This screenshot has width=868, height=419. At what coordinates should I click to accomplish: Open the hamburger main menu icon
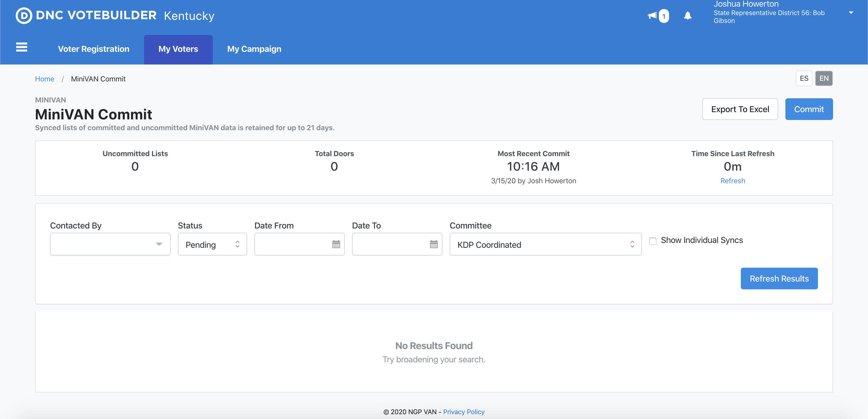coord(22,47)
